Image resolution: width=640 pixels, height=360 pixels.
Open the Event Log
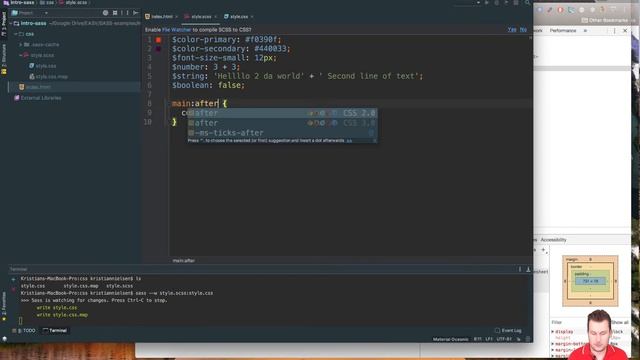point(508,331)
